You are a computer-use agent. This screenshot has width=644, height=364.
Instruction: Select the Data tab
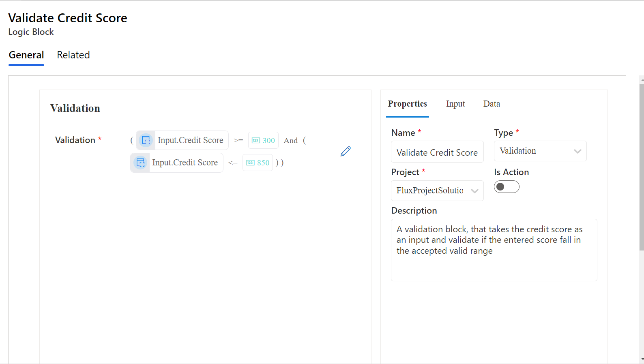pos(492,104)
